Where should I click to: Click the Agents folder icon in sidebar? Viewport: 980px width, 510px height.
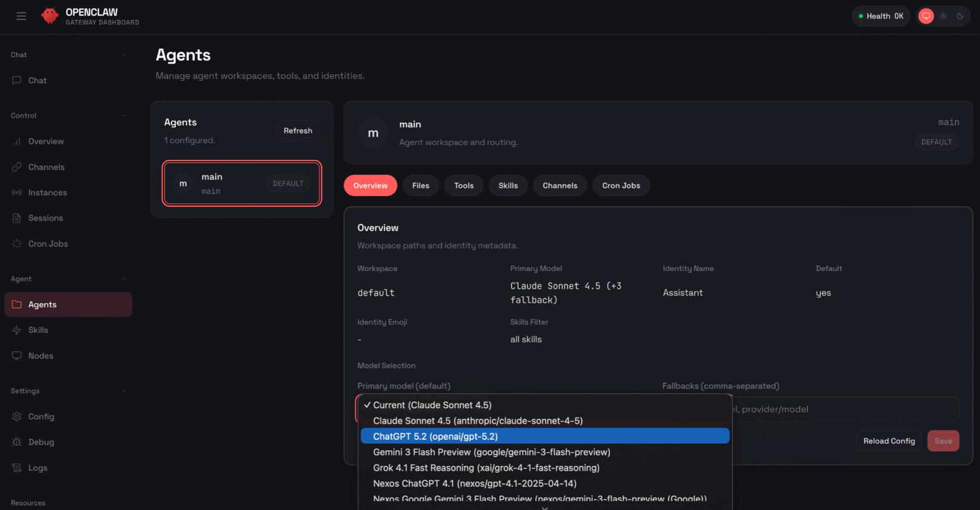pos(17,304)
